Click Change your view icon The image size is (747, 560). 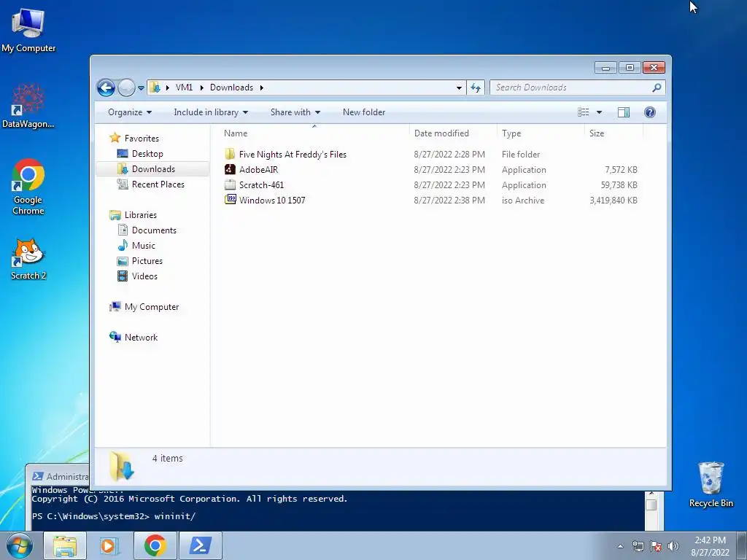(x=583, y=112)
